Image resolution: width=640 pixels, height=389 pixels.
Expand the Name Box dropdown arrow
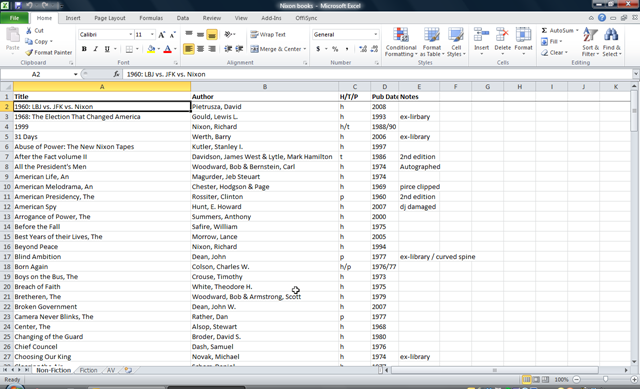(x=76, y=74)
